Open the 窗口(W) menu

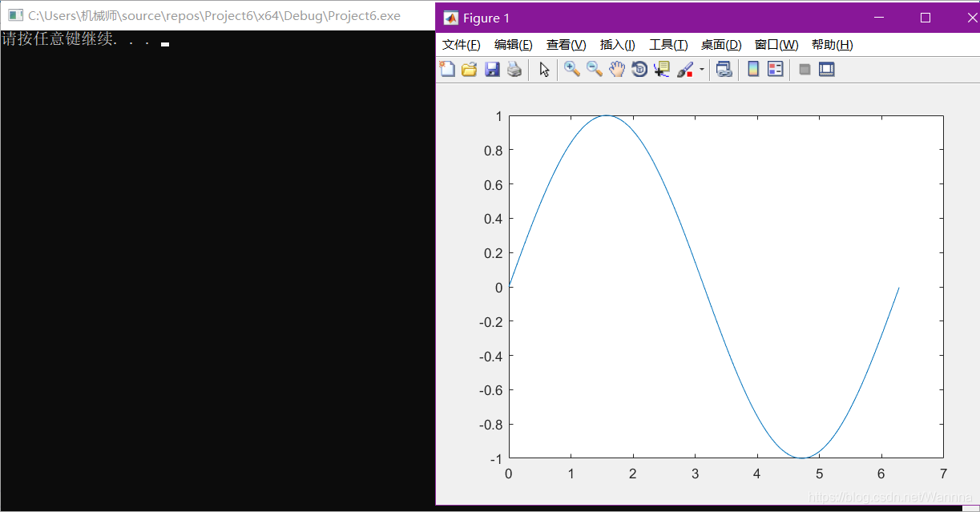coord(776,45)
